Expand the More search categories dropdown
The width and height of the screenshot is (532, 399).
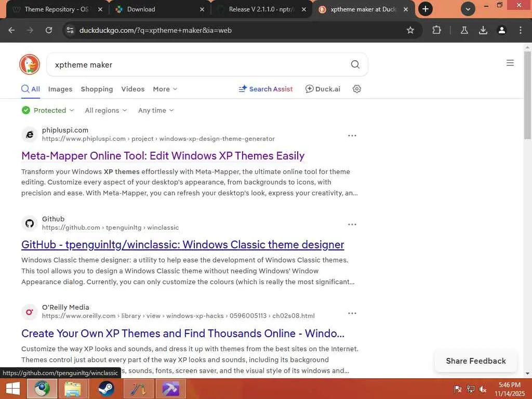click(165, 89)
